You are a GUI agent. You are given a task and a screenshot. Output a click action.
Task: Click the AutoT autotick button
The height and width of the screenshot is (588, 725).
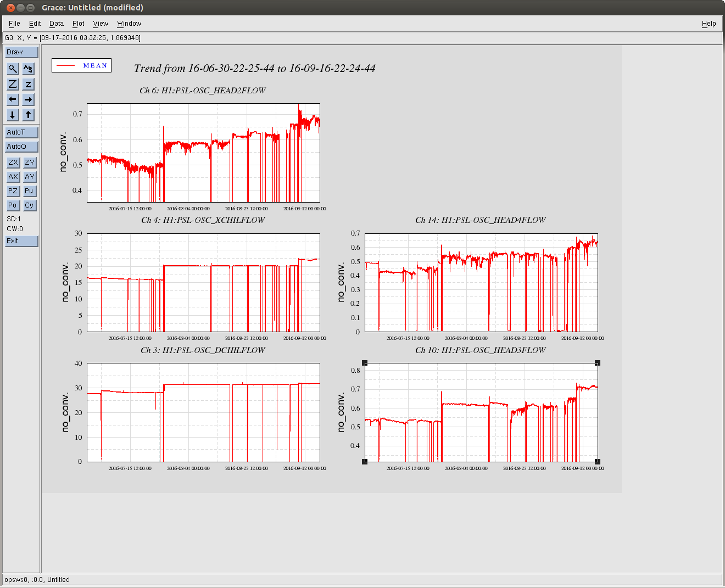[x=21, y=132]
